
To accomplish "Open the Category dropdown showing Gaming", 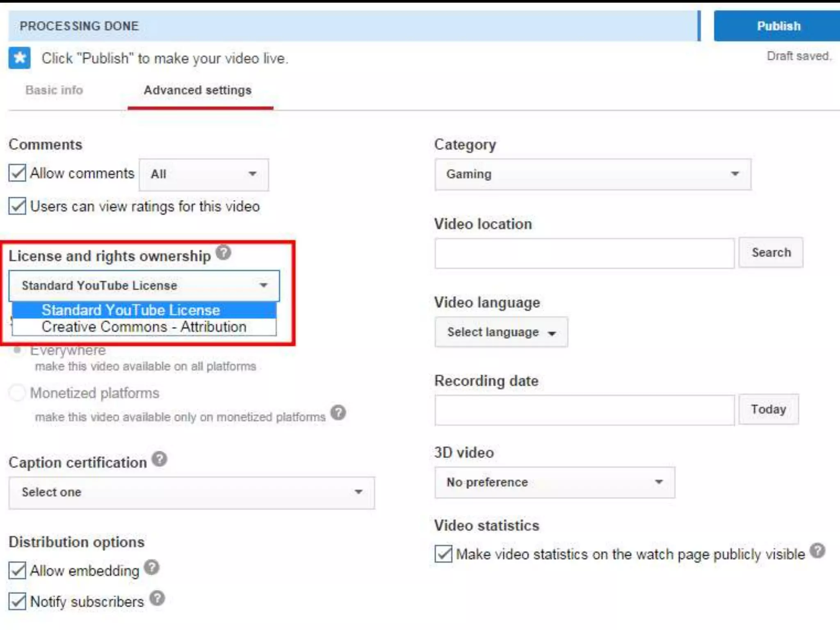I will click(x=593, y=174).
